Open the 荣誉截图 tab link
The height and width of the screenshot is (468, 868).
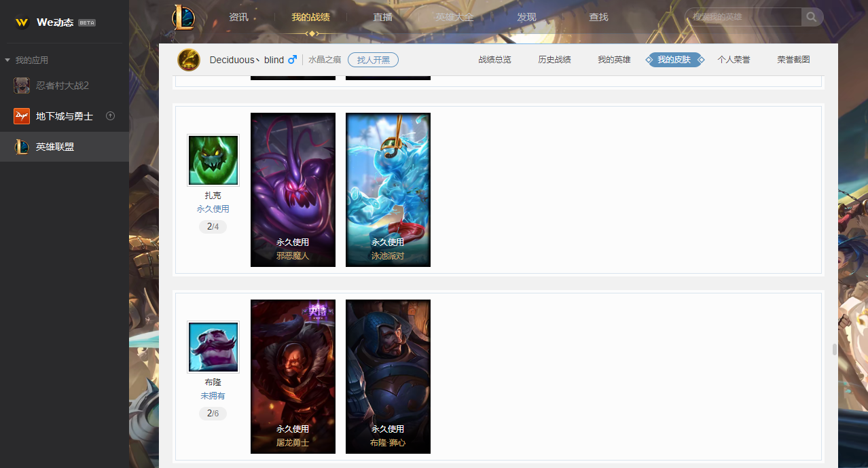(x=793, y=60)
